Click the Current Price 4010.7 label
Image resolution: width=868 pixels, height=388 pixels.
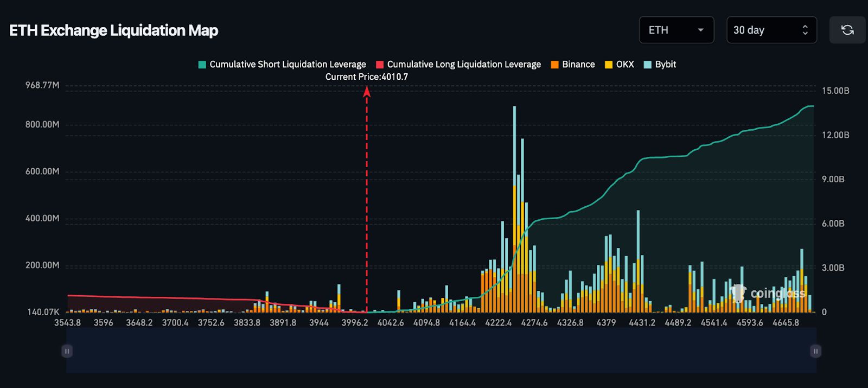(367, 77)
